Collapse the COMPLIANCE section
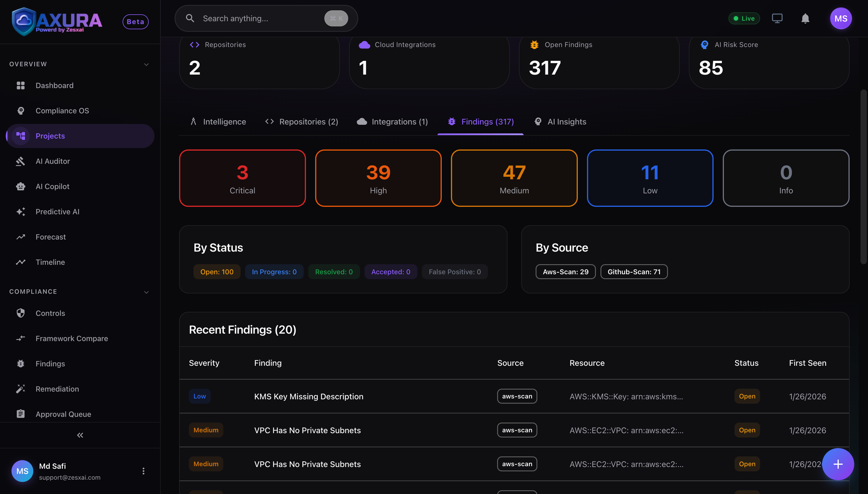868x494 pixels. click(x=146, y=292)
